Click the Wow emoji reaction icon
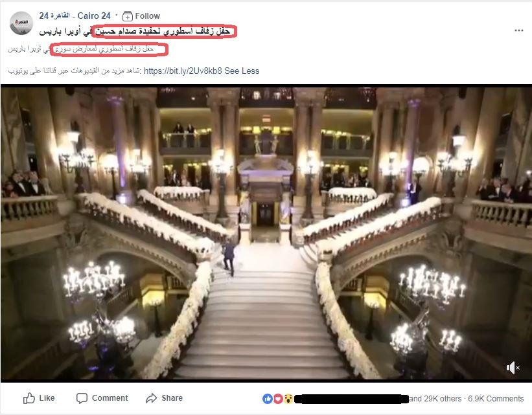The height and width of the screenshot is (415, 532). pos(288,399)
